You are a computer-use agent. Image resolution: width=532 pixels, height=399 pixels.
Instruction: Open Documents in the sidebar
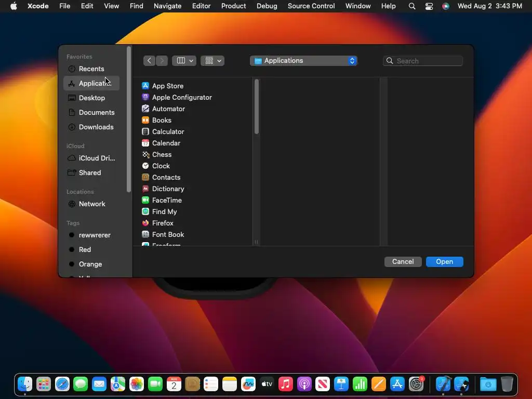pyautogui.click(x=91, y=112)
